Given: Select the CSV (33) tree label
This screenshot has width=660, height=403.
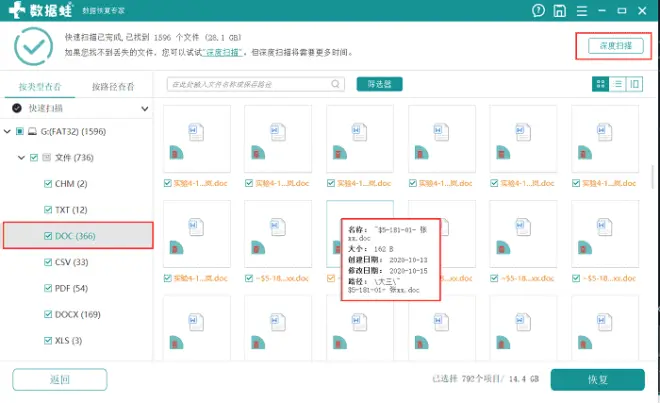Looking at the screenshot, I should 72,262.
